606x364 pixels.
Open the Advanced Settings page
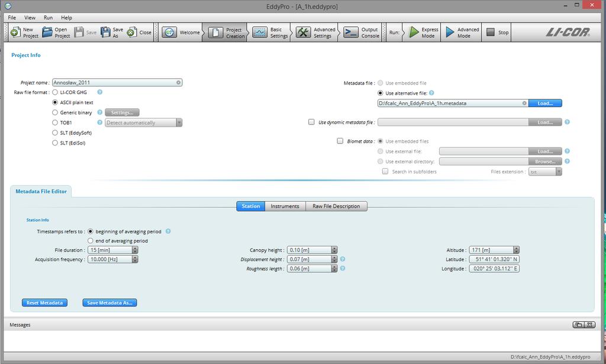[315, 33]
